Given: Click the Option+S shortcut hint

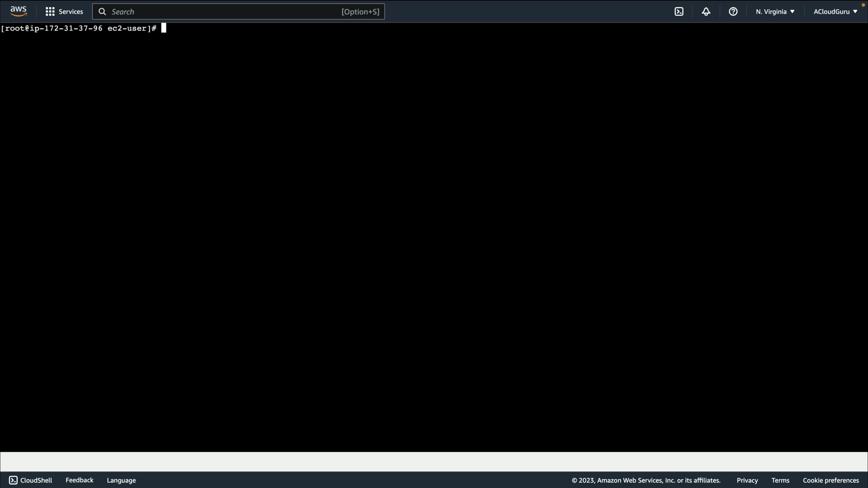Looking at the screenshot, I should [x=360, y=12].
